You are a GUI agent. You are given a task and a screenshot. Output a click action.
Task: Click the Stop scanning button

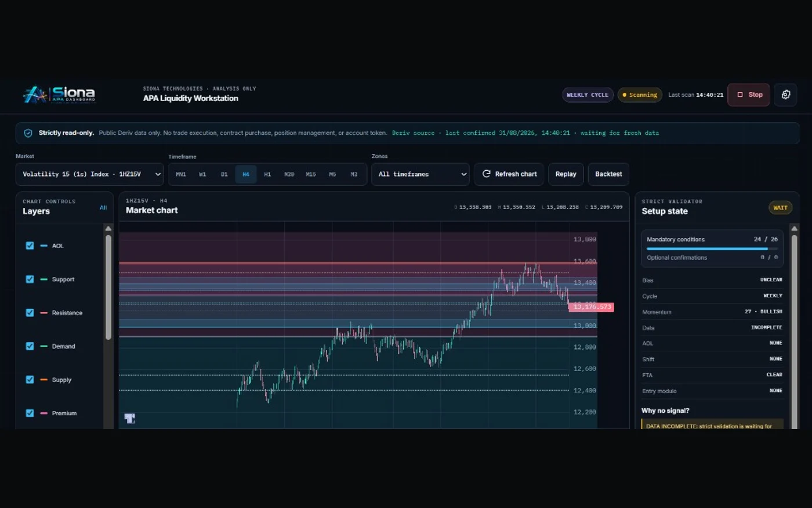coord(749,95)
